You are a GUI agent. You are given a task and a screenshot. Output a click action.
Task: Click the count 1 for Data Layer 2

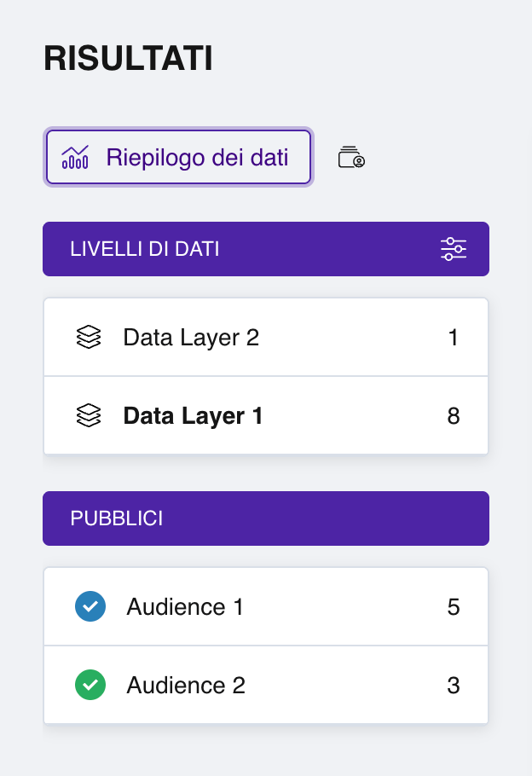pyautogui.click(x=453, y=338)
